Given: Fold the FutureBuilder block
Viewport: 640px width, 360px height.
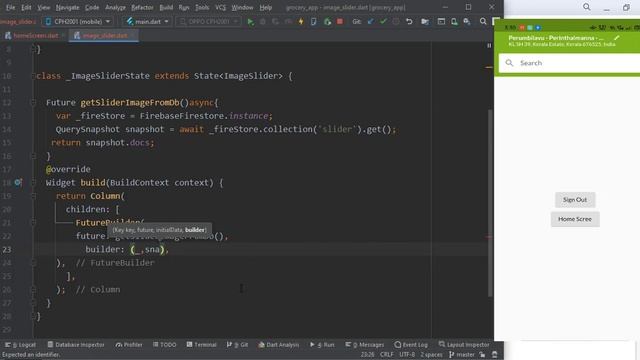Looking at the screenshot, I should click(34, 223).
